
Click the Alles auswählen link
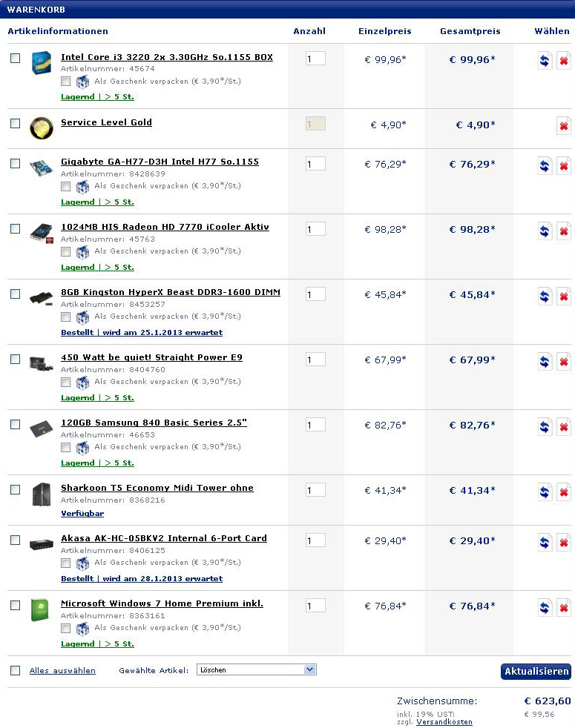(62, 670)
